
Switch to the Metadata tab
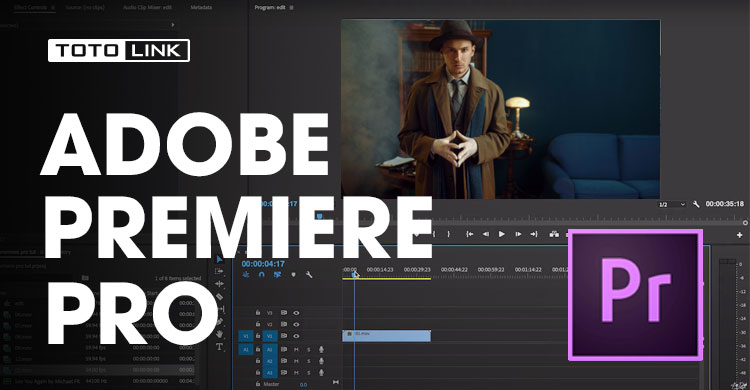(x=201, y=8)
